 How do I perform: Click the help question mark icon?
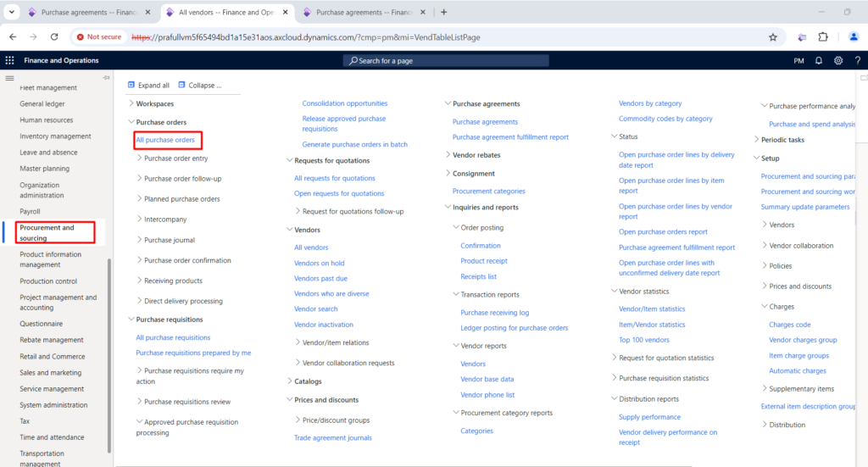pos(858,60)
